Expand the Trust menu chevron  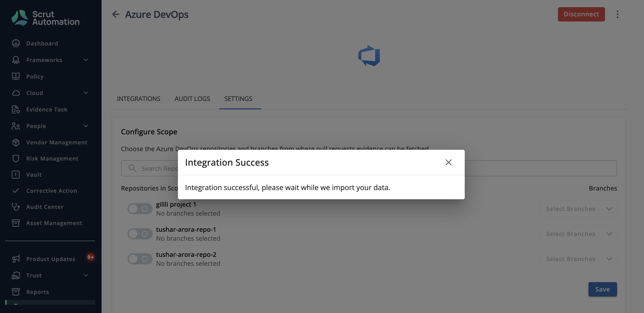pyautogui.click(x=86, y=275)
